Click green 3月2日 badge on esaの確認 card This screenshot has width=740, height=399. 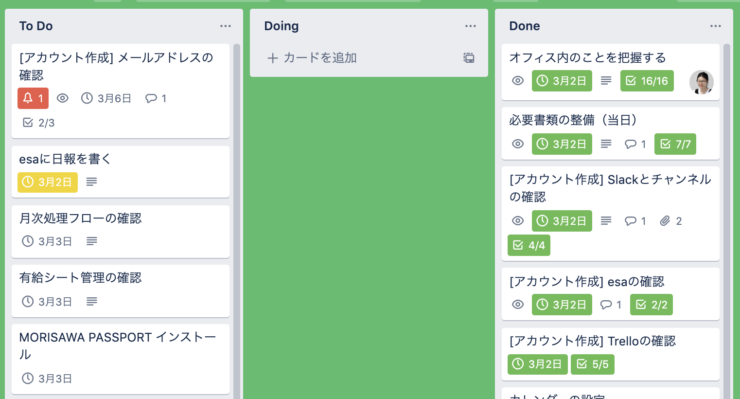tap(562, 305)
